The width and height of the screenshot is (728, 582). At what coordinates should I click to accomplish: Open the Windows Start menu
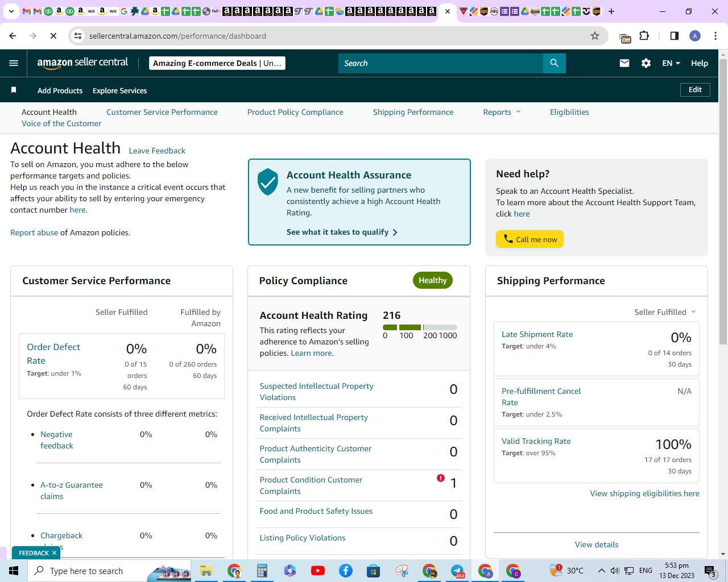[x=14, y=571]
